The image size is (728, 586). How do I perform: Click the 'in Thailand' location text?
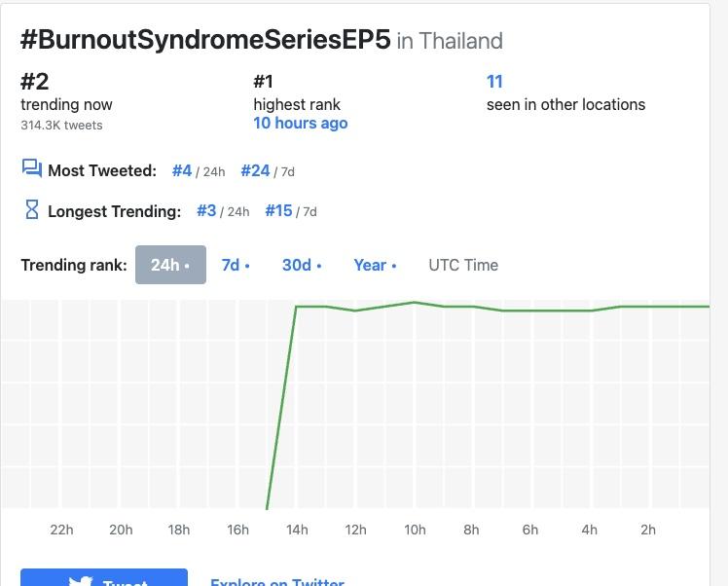pos(450,42)
